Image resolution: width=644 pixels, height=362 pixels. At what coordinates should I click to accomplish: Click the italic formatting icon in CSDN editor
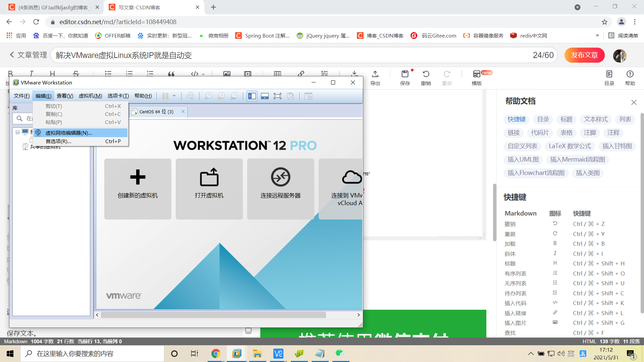click(x=31, y=73)
